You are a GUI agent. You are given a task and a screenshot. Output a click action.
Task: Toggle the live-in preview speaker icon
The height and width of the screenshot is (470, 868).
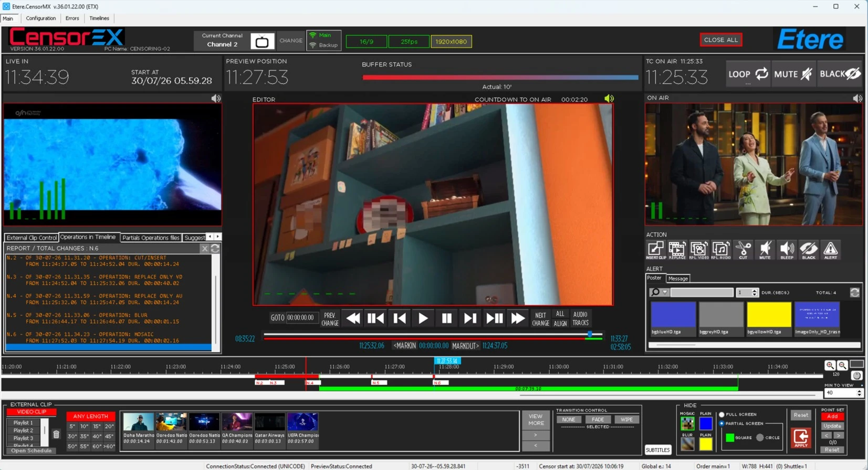click(216, 99)
